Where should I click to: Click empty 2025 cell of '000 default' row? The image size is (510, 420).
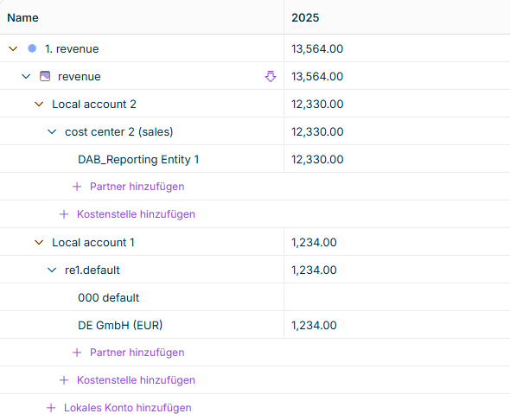397,297
